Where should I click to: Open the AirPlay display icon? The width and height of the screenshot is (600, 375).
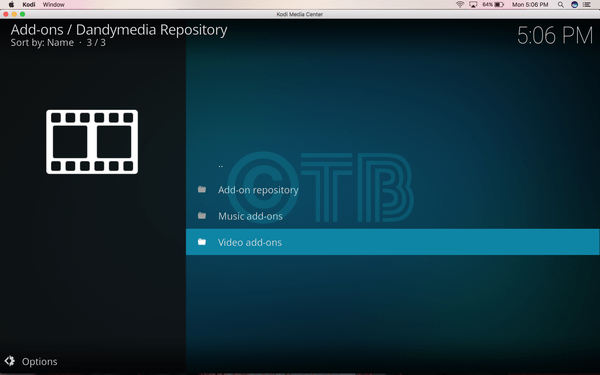tap(473, 5)
